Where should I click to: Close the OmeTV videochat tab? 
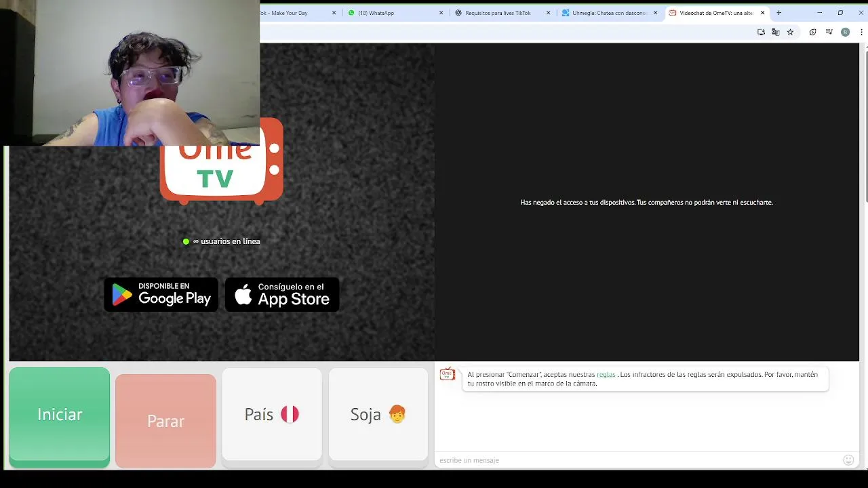click(763, 13)
